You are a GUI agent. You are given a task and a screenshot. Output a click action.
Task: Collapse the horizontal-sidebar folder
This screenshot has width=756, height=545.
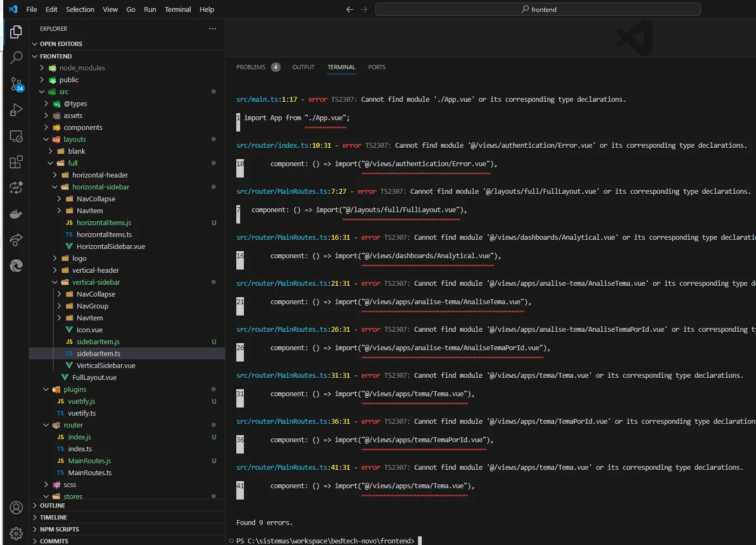point(101,187)
